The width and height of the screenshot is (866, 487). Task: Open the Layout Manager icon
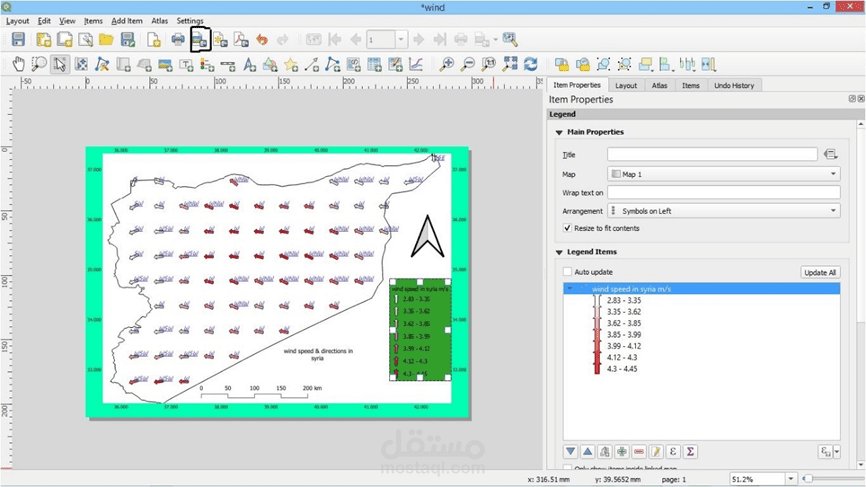coord(86,39)
